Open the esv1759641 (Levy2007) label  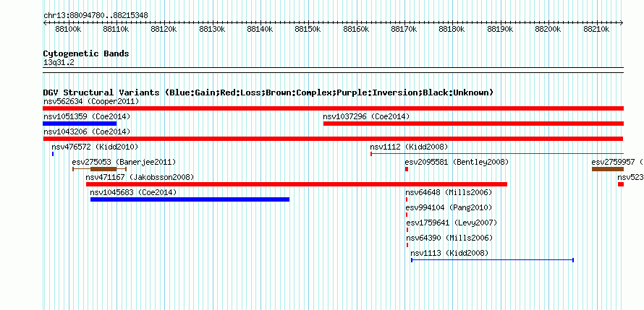click(x=452, y=223)
